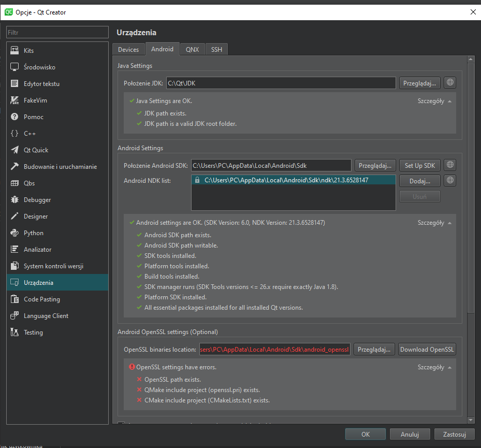Click the scrollbar up arrow
Viewport: 481px width, 448px height.
[x=471, y=59]
